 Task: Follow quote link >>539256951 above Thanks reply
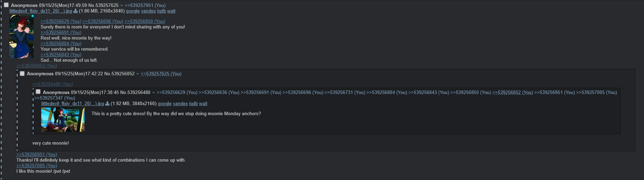(x=37, y=155)
